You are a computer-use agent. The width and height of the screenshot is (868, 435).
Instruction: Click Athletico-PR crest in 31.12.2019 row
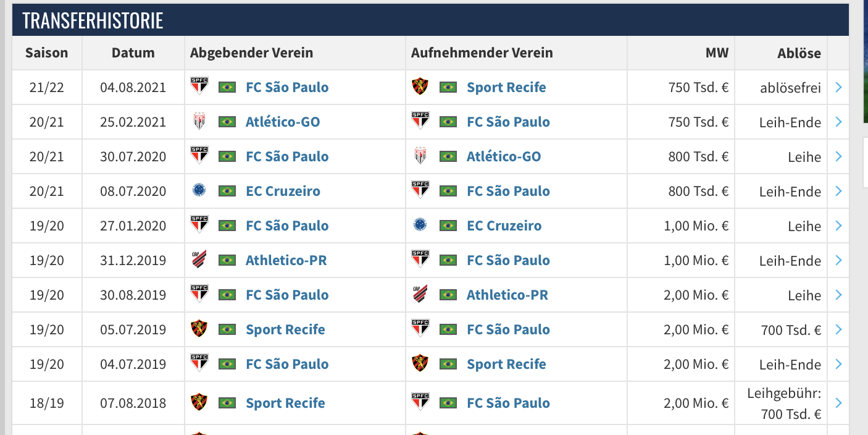[x=199, y=260]
